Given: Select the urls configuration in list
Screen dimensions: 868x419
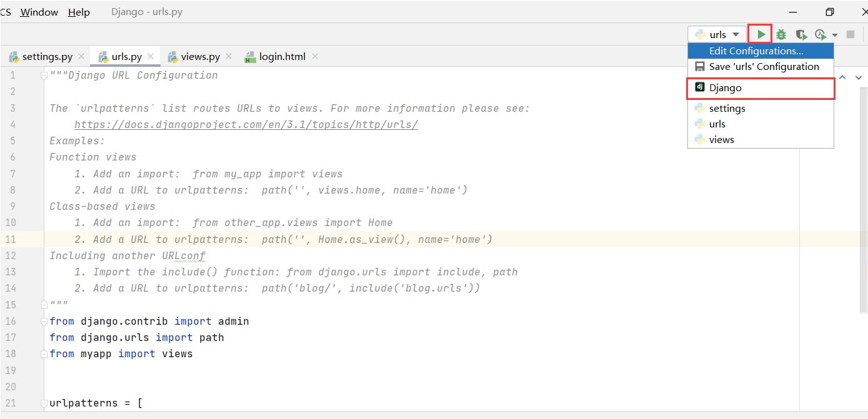Looking at the screenshot, I should click(x=761, y=124).
